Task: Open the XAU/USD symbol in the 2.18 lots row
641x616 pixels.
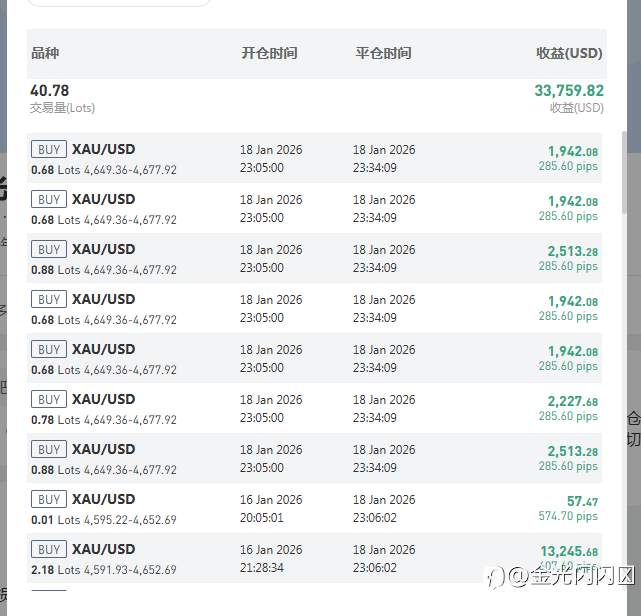Action: tap(103, 549)
